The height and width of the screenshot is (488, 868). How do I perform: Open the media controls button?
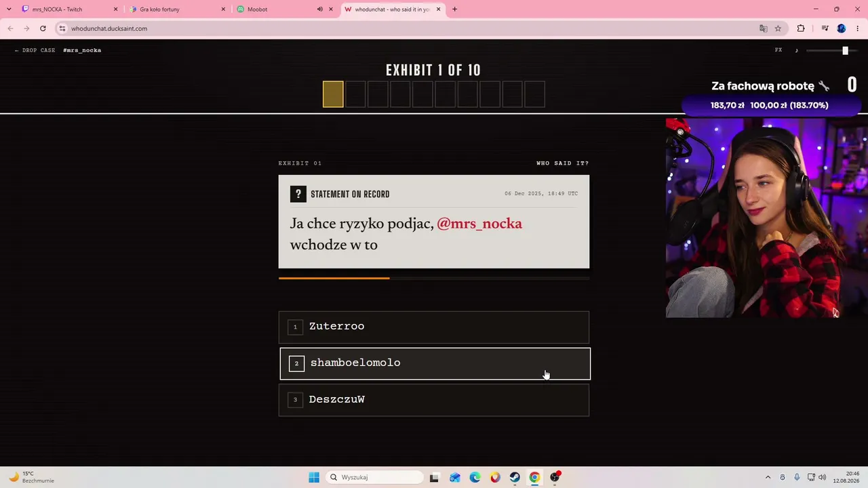(x=825, y=28)
